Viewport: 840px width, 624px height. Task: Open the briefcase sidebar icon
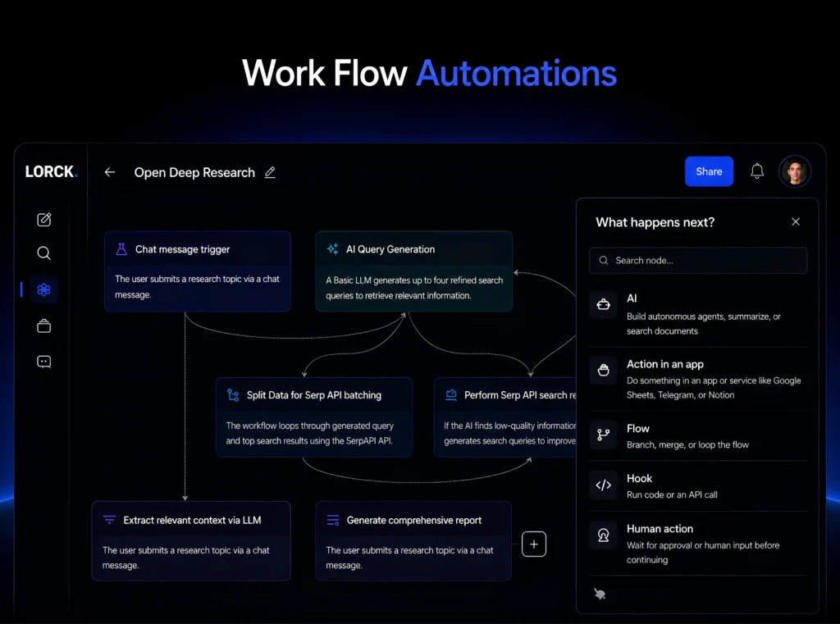44,326
